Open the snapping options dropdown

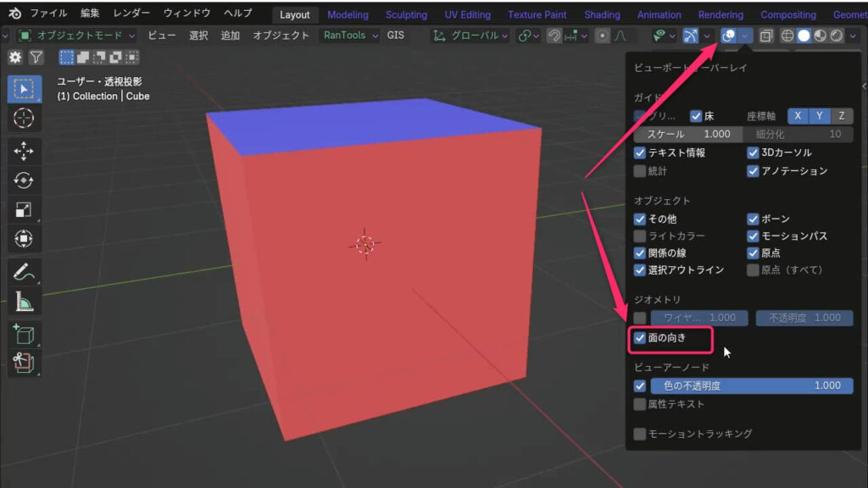(576, 36)
